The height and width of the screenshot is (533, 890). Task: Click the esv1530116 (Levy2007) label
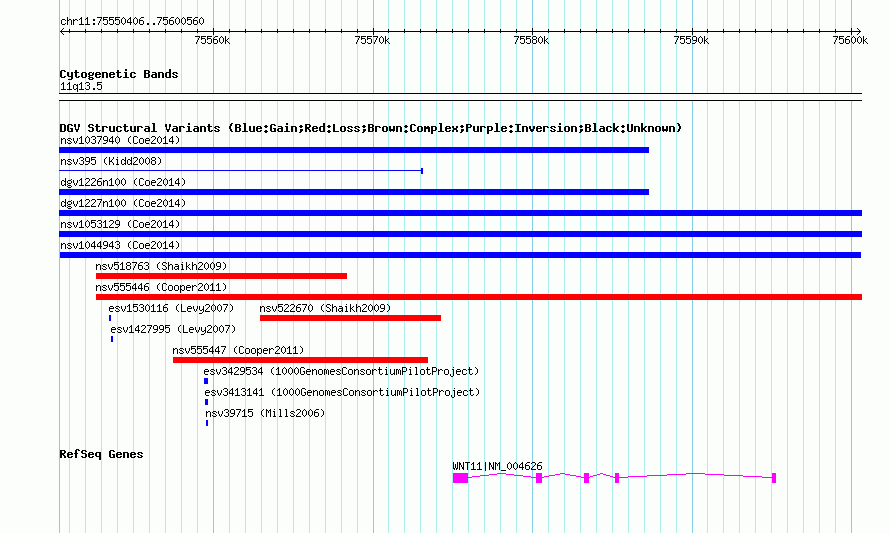(x=171, y=308)
